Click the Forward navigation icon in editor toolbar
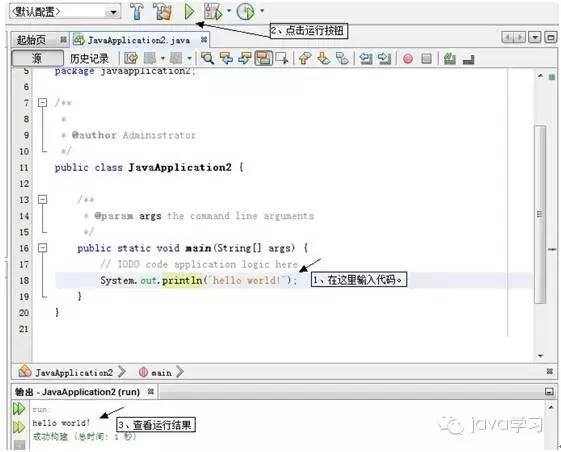The image size is (561, 452). pos(176,58)
